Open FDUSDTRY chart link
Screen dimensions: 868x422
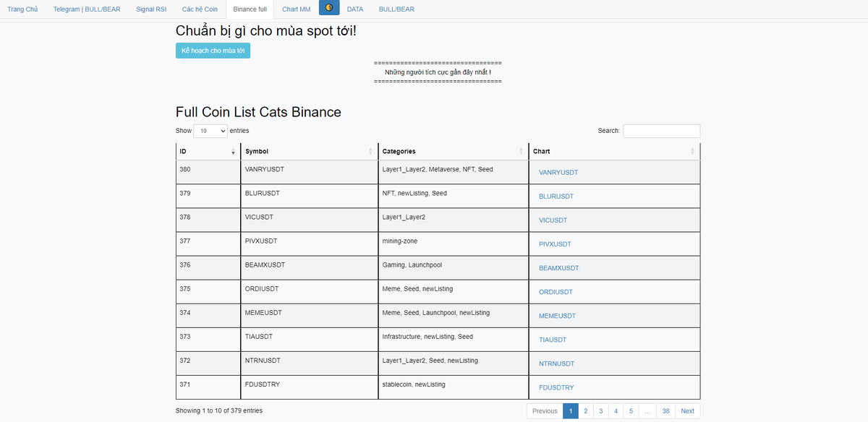point(556,387)
